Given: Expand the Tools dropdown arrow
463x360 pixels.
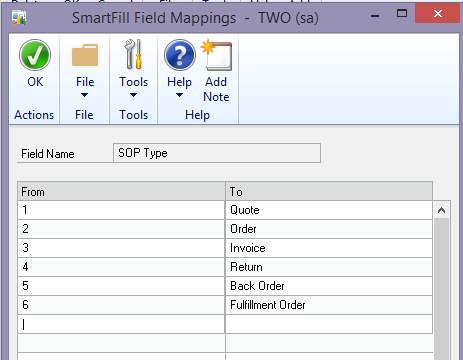Looking at the screenshot, I should [x=133, y=95].
